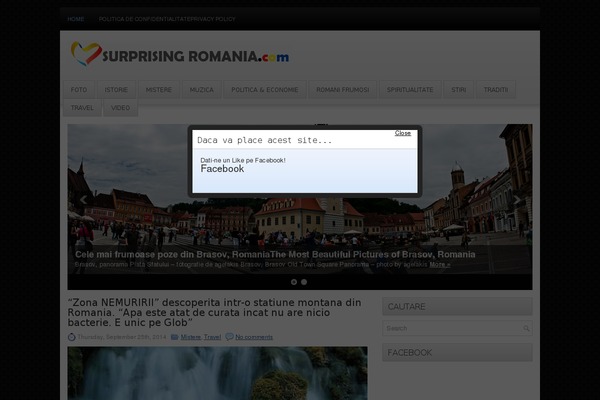Open POLITICA & ECONOMIE category tab
Image resolution: width=600 pixels, height=400 pixels.
(x=265, y=90)
